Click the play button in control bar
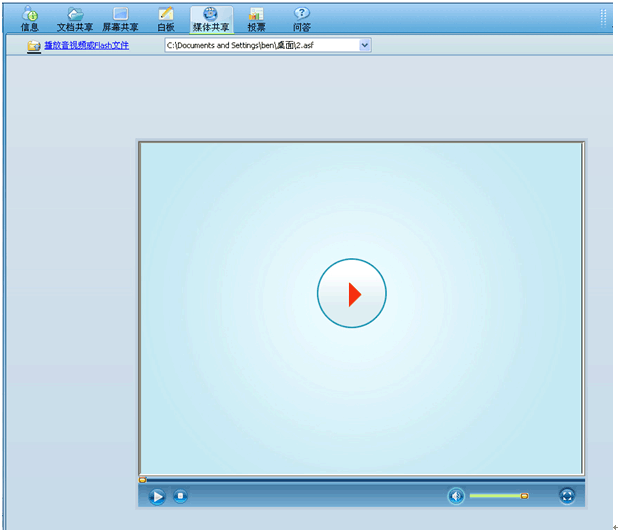The image size is (618, 530). (157, 497)
